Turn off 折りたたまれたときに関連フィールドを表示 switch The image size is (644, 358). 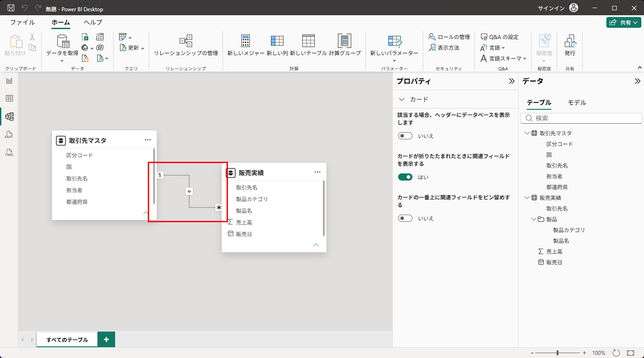405,177
